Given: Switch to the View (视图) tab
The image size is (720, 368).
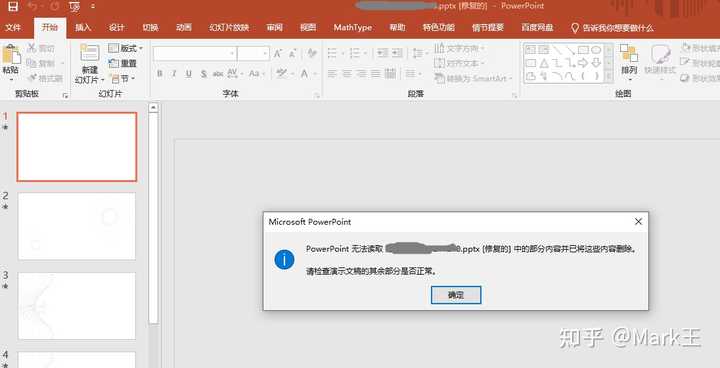Looking at the screenshot, I should coord(308,28).
